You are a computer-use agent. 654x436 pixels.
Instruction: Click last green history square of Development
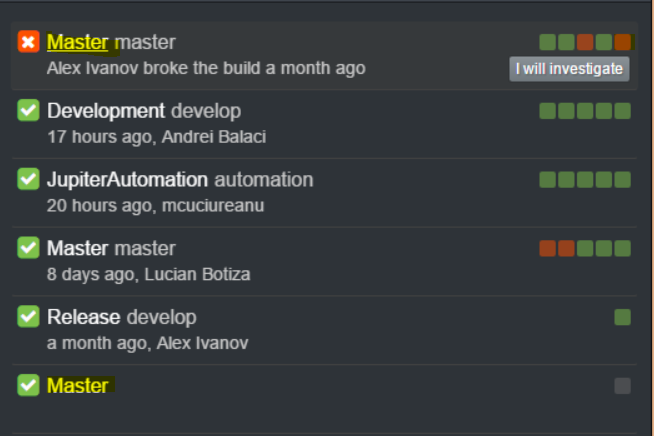(x=623, y=111)
